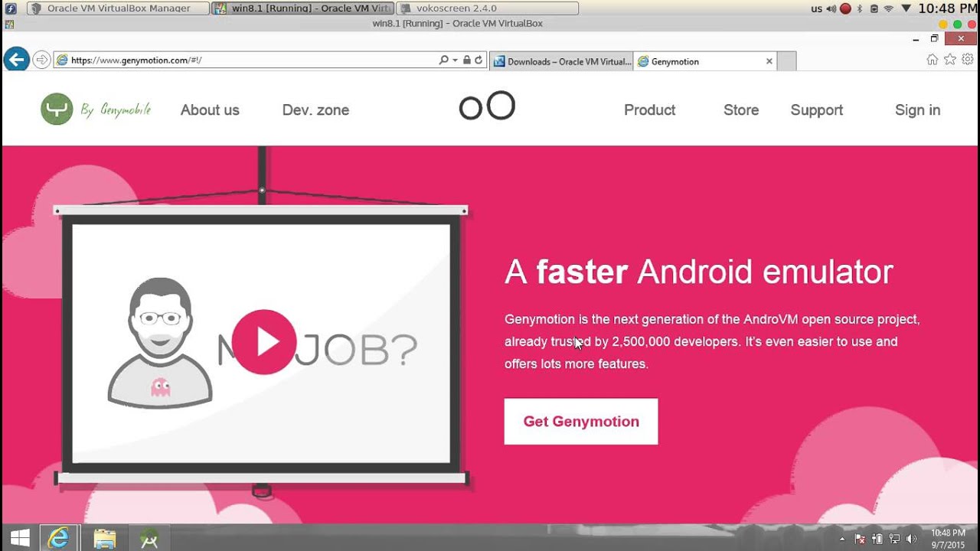This screenshot has width=980, height=551.
Task: Close the Genymotion browser tab
Action: [x=769, y=61]
